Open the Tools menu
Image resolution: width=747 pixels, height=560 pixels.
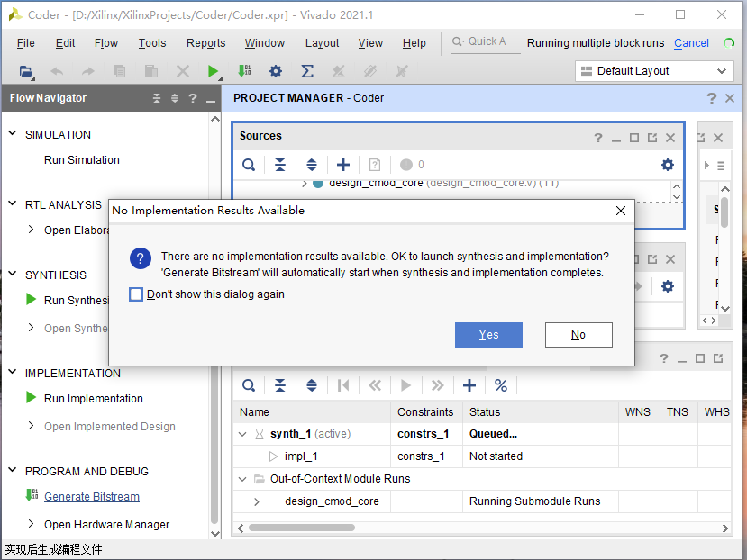pyautogui.click(x=152, y=43)
